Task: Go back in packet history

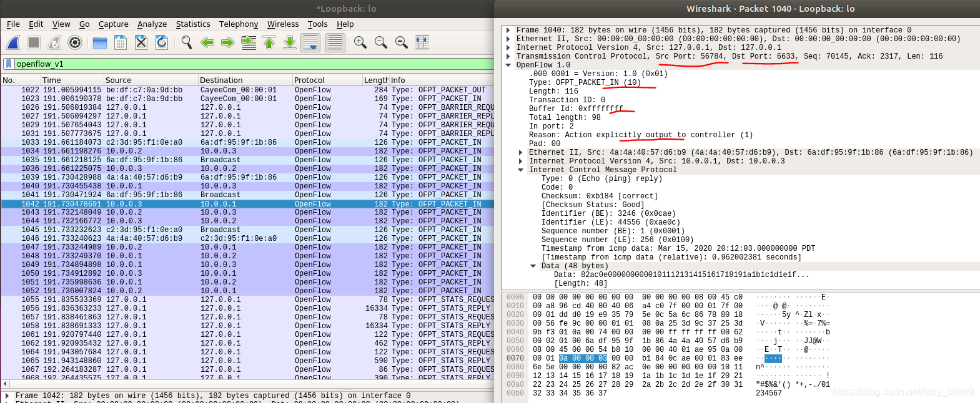Action: tap(207, 42)
